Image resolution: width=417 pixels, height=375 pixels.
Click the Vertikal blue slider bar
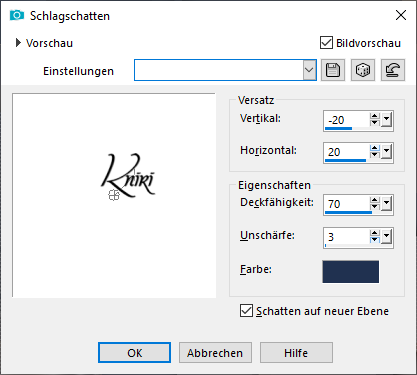338,128
